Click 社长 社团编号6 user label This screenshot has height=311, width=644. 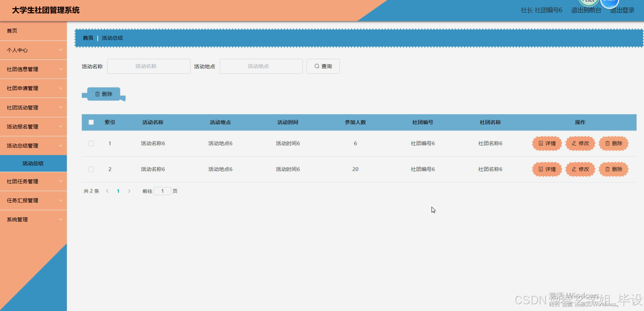tap(541, 10)
